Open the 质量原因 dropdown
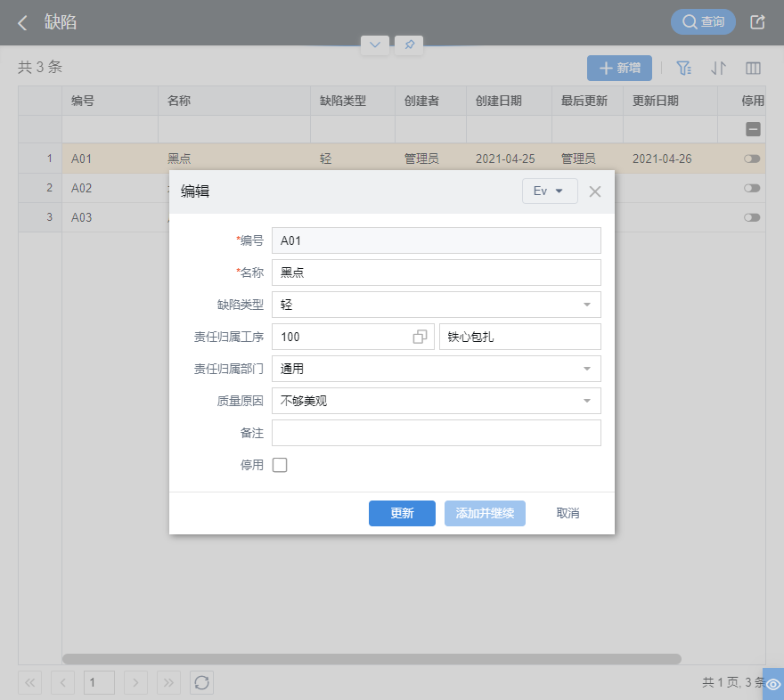Image resolution: width=784 pixels, height=700 pixels. (436, 401)
